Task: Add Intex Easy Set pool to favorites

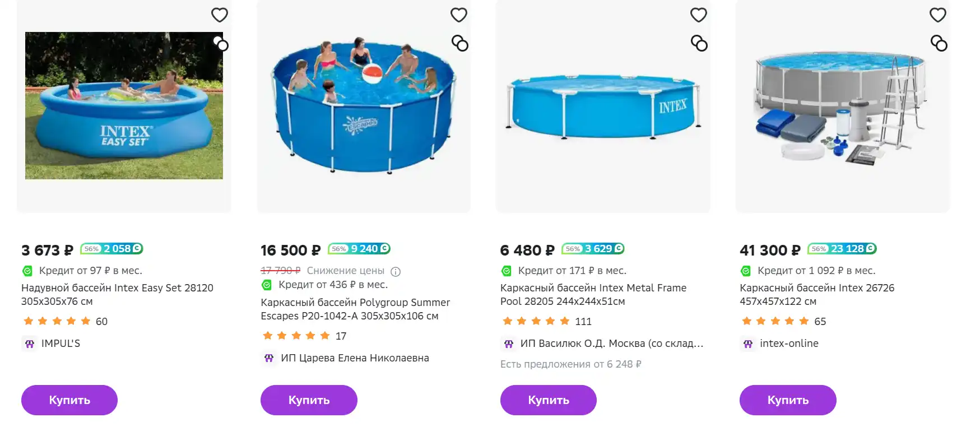Action: [220, 15]
